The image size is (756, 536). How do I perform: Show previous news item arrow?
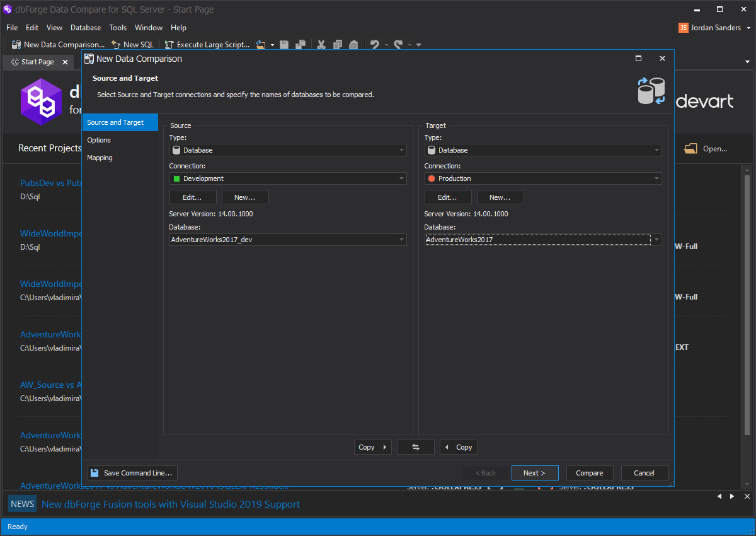(x=720, y=497)
